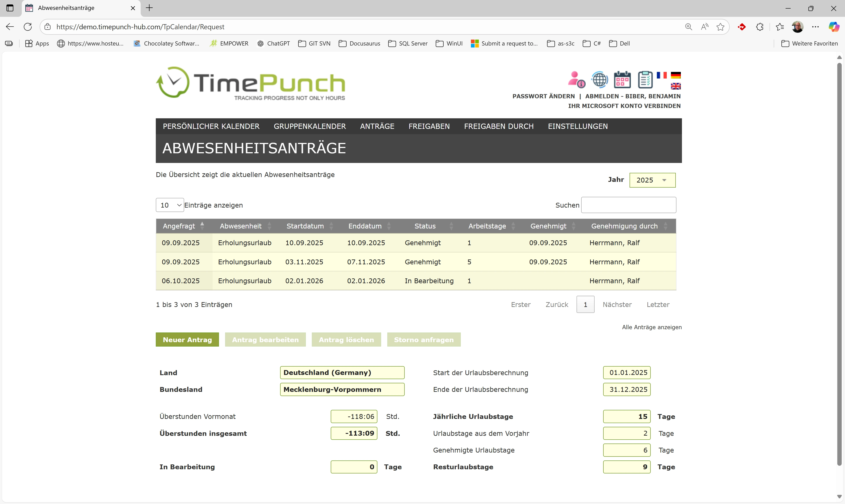Image resolution: width=845 pixels, height=504 pixels.
Task: Go to the Einstellungen menu item
Action: pyautogui.click(x=578, y=126)
